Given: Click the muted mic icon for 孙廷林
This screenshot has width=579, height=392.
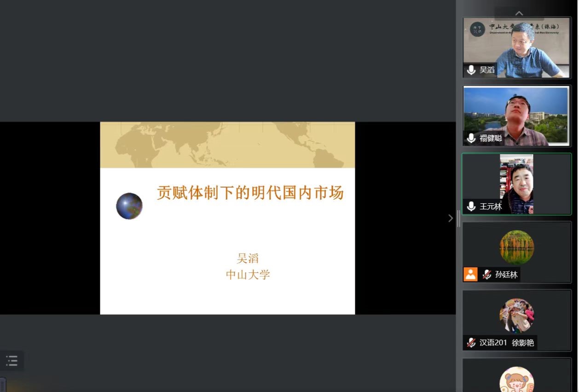Looking at the screenshot, I should pyautogui.click(x=486, y=275).
